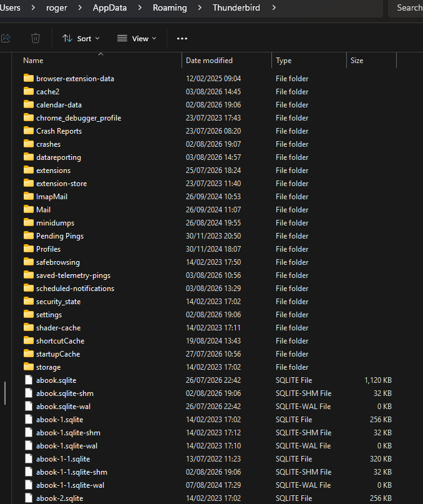Click the abook-1.sqlite-wal file name
This screenshot has width=423, height=504.
(67, 446)
